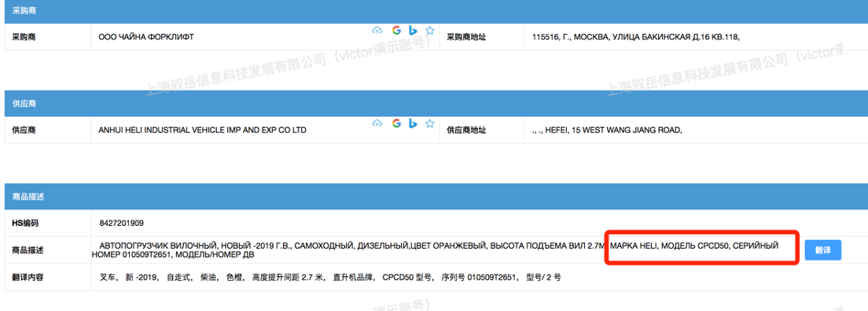868x311 pixels.
Task: Click the 翻译内容 translated content row
Action: pyautogui.click(x=434, y=276)
